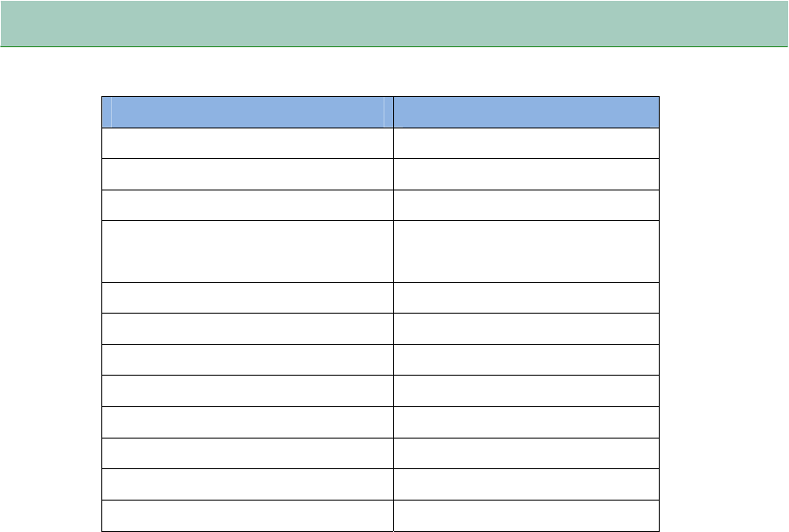Select the third-from-last row's right cell

(526, 453)
